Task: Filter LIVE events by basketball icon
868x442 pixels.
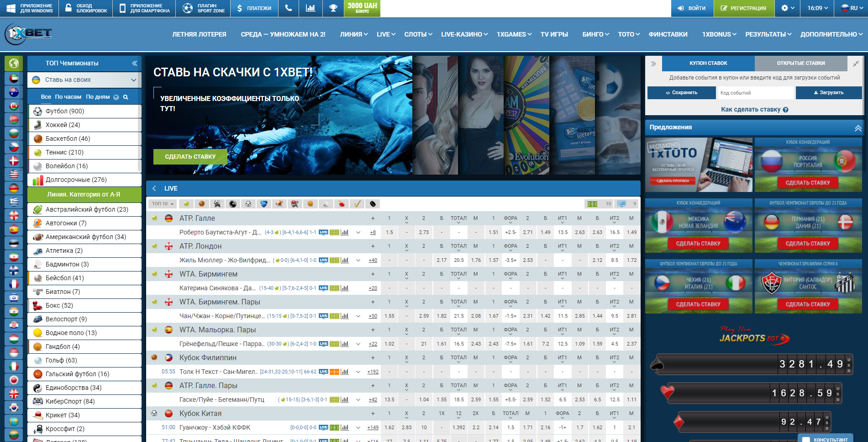Action: click(x=201, y=204)
